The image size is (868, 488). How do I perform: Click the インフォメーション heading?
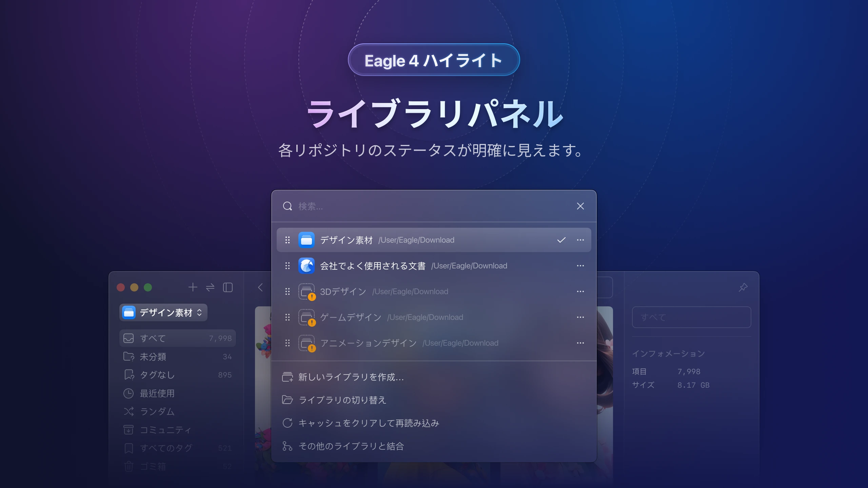tap(668, 353)
